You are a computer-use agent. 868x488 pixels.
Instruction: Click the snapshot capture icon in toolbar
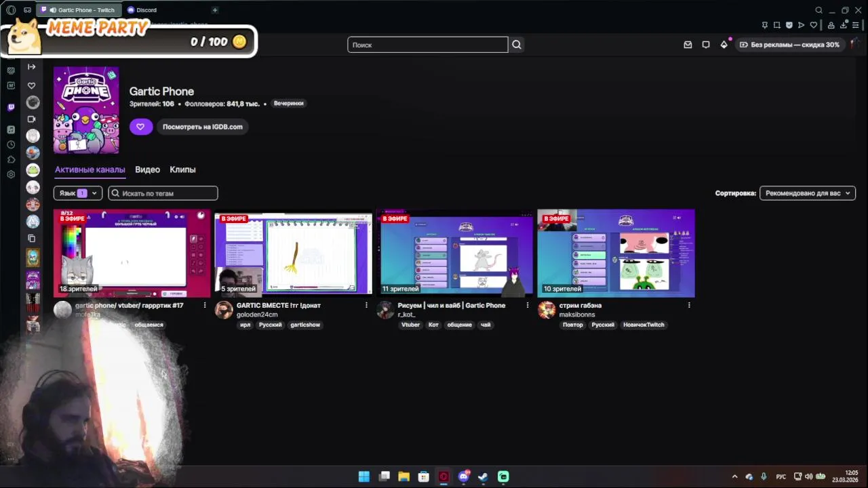point(777,25)
